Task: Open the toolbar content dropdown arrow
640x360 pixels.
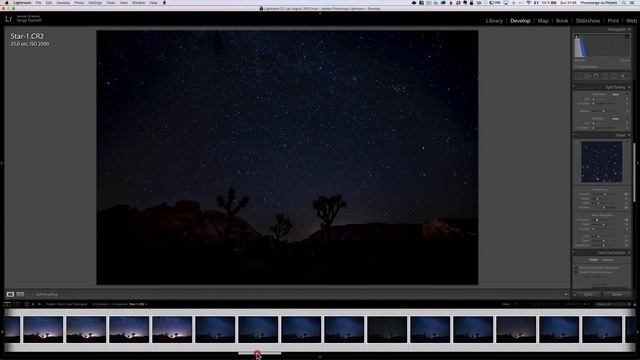Action: [566, 294]
